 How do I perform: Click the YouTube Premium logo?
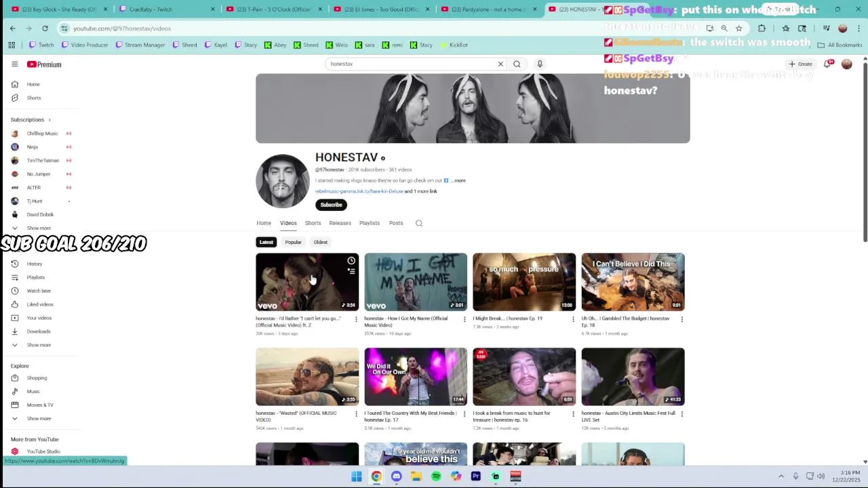coord(44,64)
